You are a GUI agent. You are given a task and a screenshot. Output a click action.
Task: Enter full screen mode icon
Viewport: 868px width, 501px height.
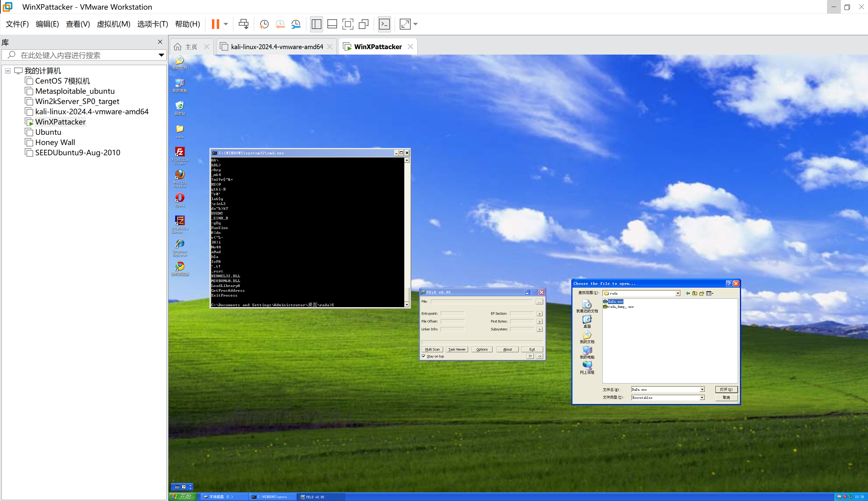click(x=348, y=24)
